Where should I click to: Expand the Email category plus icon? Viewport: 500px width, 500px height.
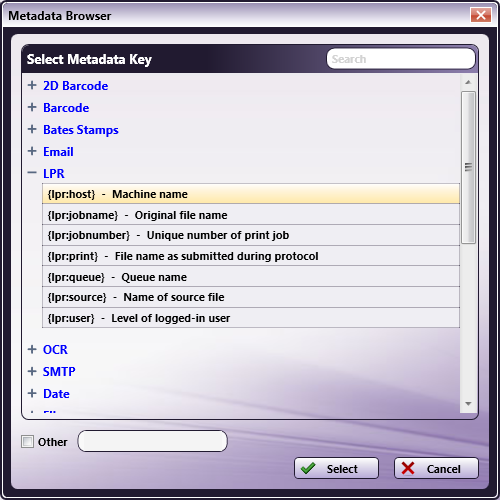coord(32,151)
